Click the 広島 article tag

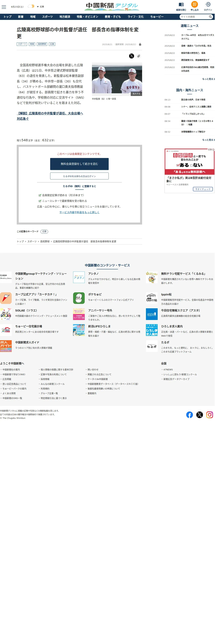(x=52, y=44)
